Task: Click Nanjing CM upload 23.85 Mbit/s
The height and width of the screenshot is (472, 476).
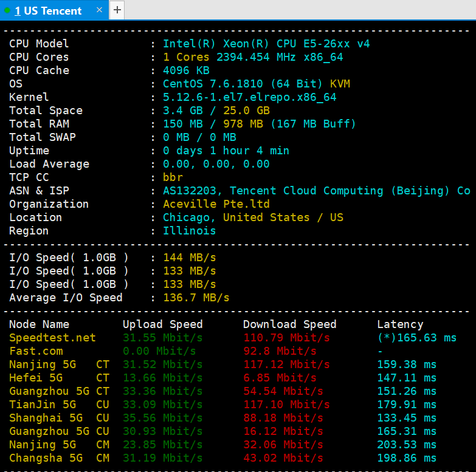Action: 163,445
